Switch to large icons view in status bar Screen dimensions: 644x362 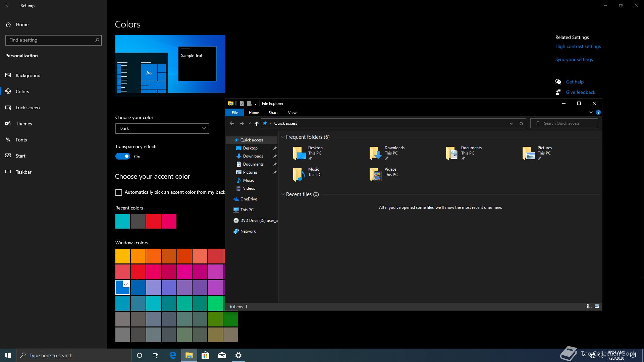click(x=597, y=306)
